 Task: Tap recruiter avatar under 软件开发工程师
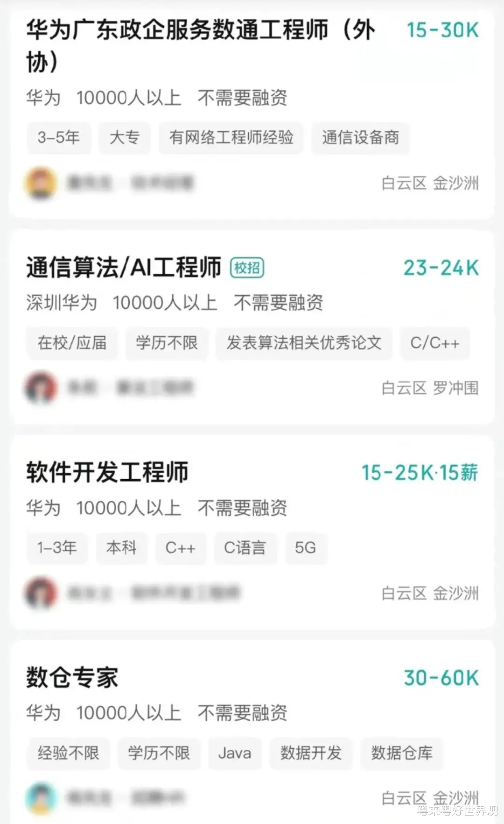(x=41, y=593)
